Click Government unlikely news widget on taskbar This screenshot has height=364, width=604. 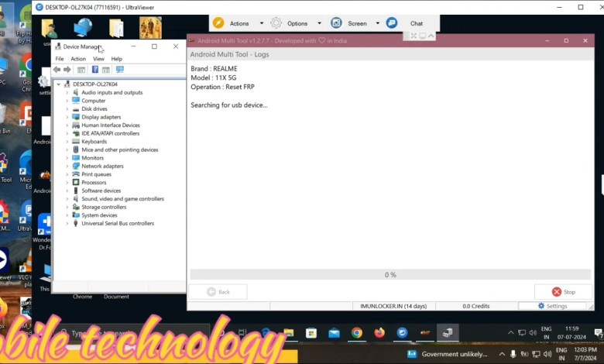click(x=447, y=354)
